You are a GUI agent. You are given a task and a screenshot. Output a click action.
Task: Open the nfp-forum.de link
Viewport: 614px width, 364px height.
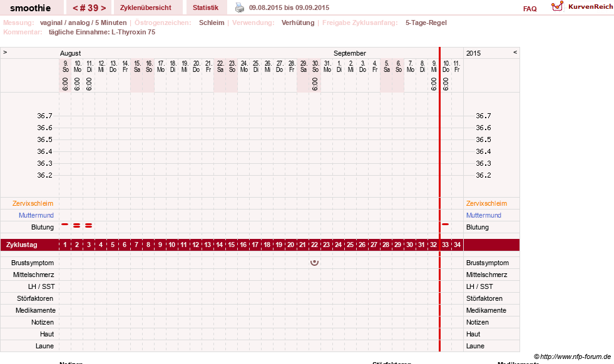(572, 356)
